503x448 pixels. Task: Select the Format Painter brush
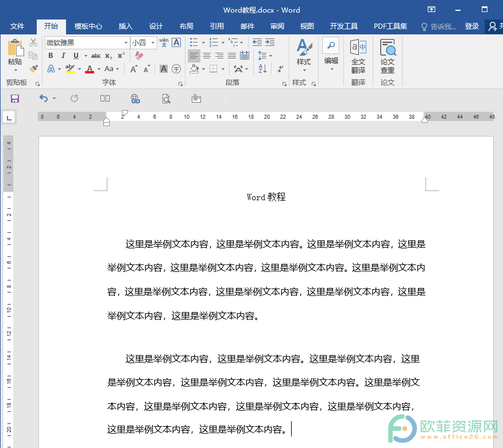click(x=33, y=69)
